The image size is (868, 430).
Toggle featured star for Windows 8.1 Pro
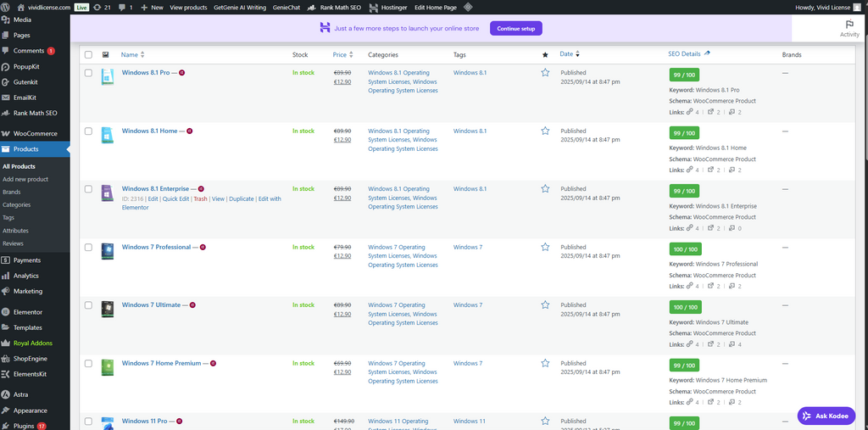pos(545,73)
